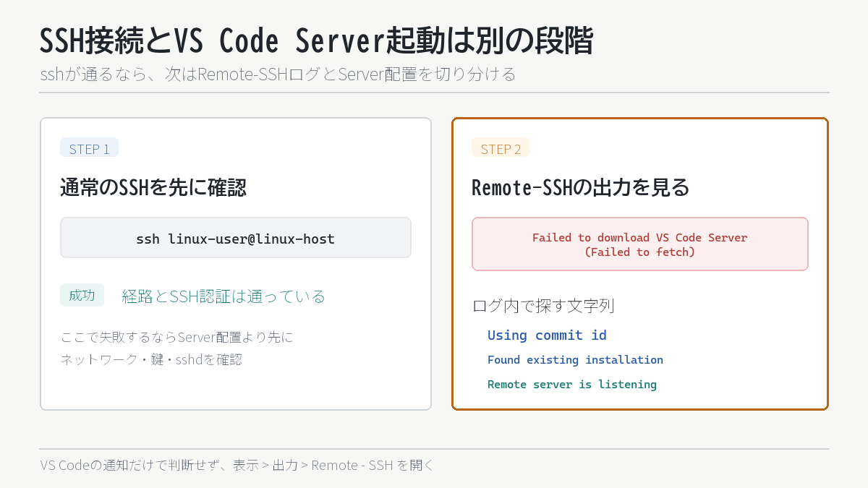Click the '(Failed to fetch)' error line
Image resolution: width=868 pixels, height=488 pixels.
coord(640,252)
